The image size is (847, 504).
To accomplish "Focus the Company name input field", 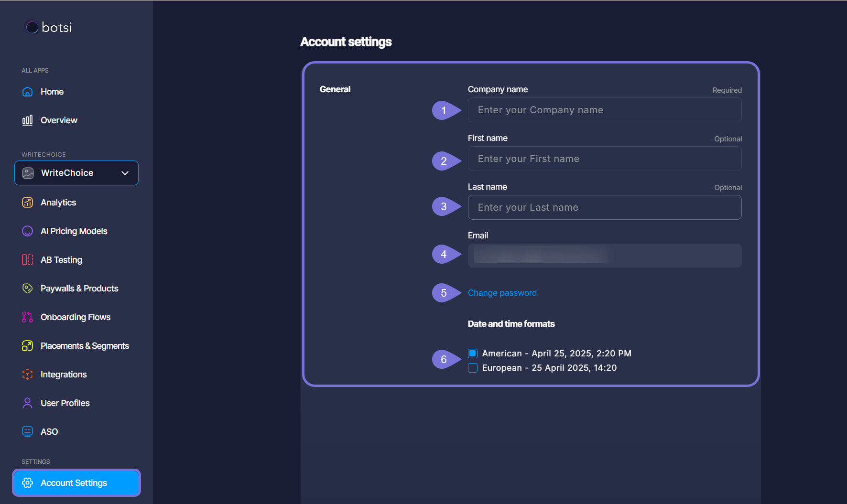I will 604,110.
